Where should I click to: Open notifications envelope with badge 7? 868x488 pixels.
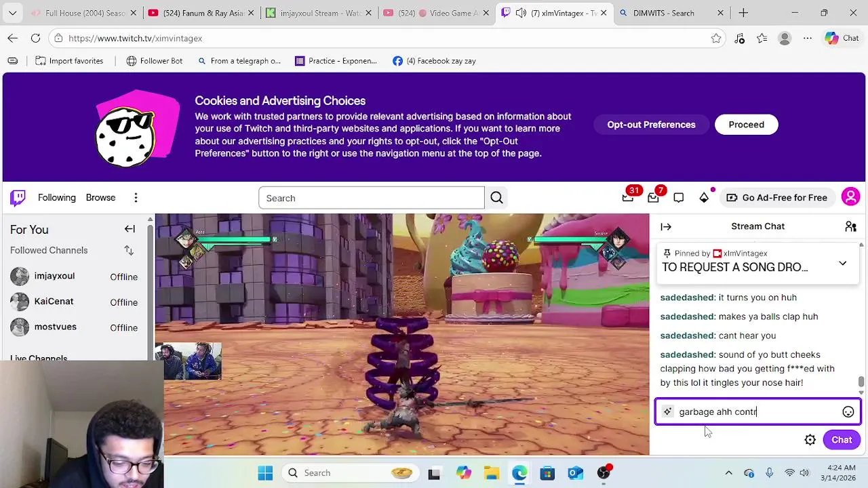point(653,198)
